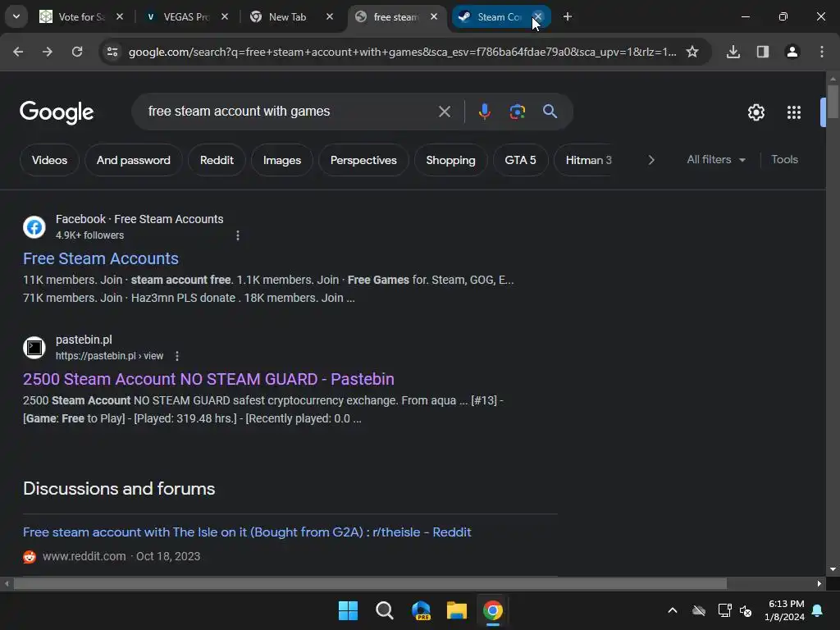Close the Steam Community tab
Viewport: 840px width, 630px height.
538,16
